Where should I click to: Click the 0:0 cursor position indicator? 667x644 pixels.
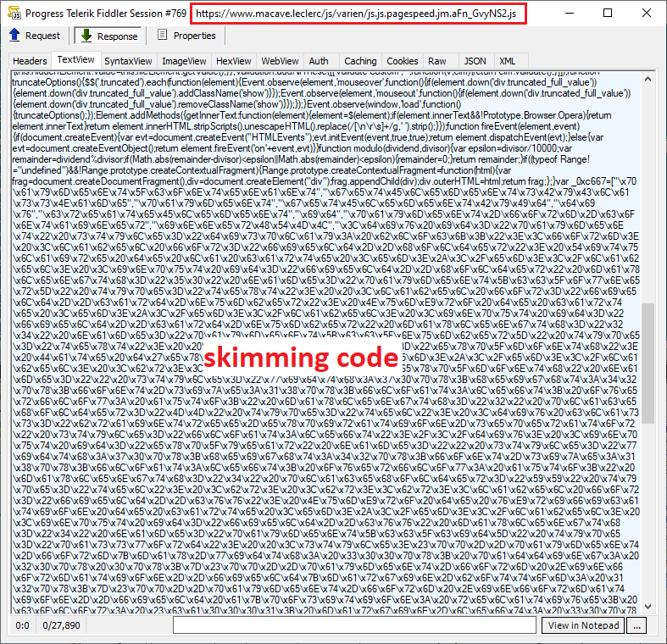23,625
